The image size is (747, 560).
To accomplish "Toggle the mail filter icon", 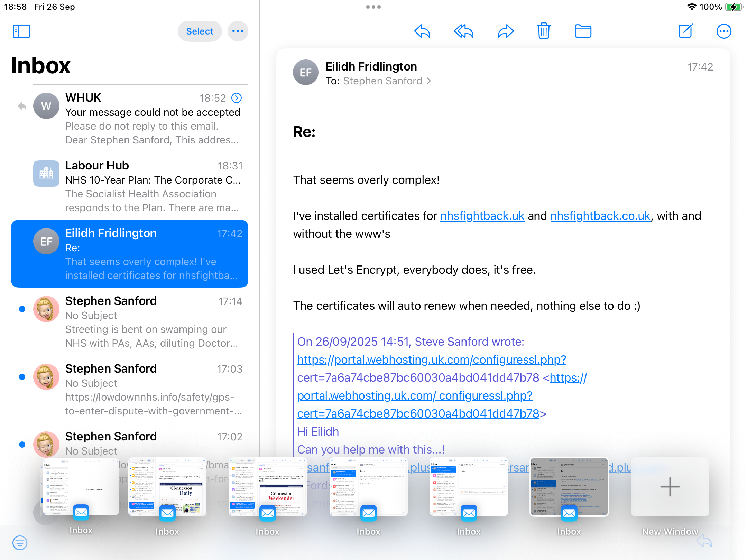I will point(20,543).
